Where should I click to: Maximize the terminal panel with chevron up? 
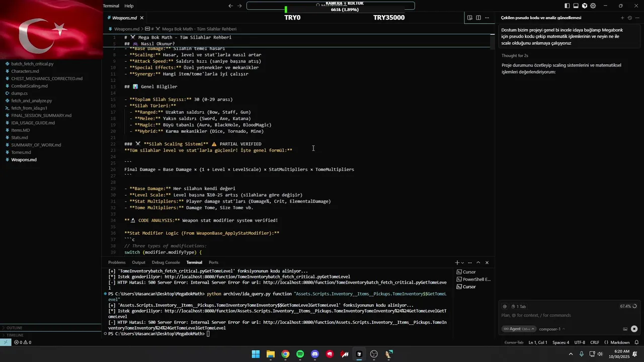coord(478,262)
